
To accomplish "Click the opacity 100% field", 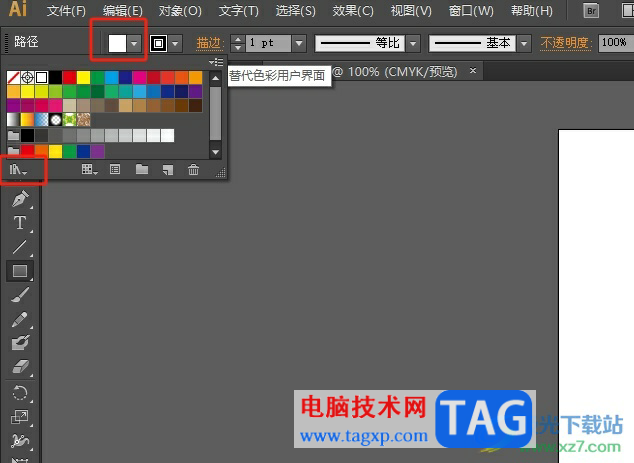I will 615,42.
